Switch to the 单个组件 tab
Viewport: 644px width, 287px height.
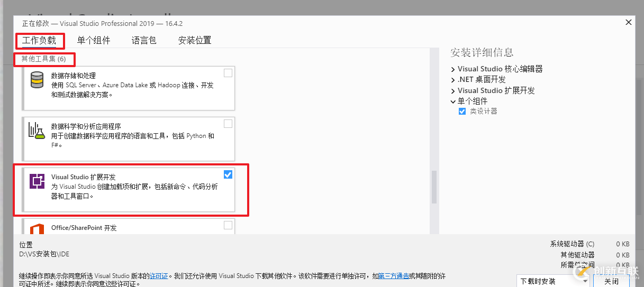[94, 40]
